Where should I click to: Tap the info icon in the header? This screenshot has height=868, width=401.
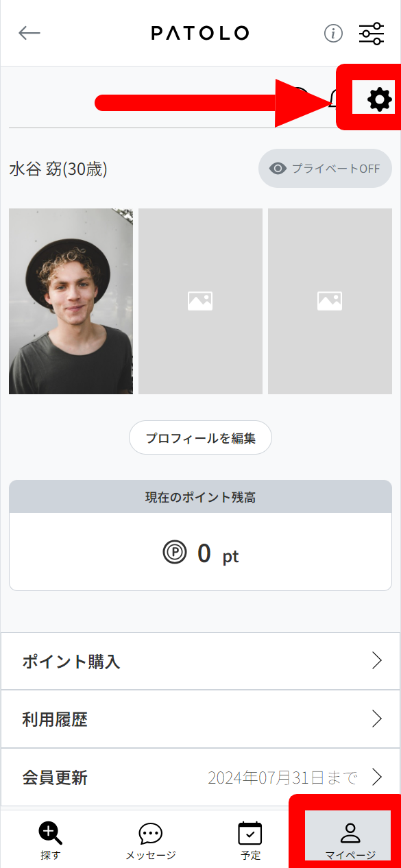click(333, 33)
